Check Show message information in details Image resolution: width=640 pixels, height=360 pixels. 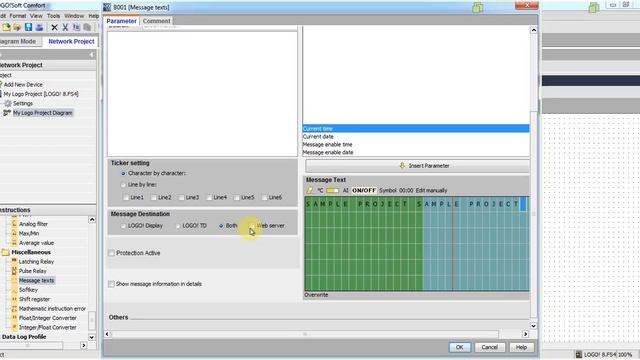coord(111,284)
